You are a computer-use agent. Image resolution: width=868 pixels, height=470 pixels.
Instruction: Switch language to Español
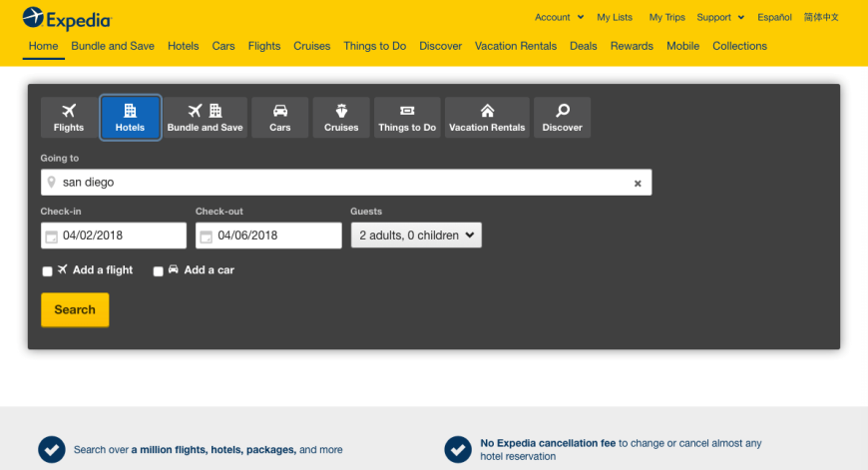(774, 17)
